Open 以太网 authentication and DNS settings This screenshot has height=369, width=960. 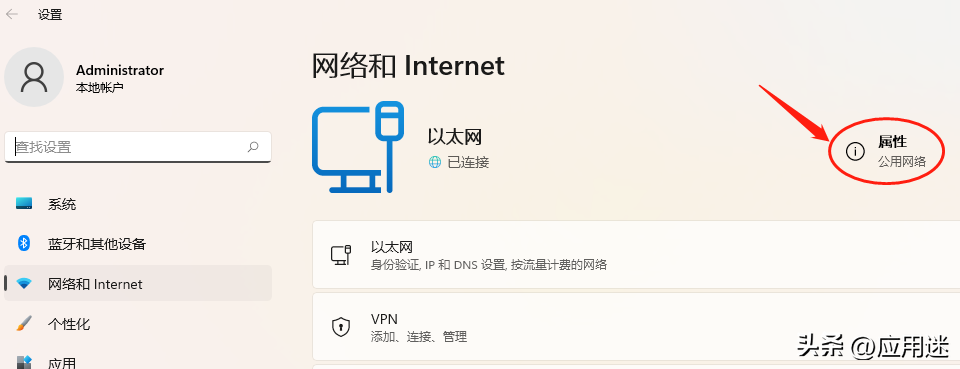pyautogui.click(x=636, y=255)
